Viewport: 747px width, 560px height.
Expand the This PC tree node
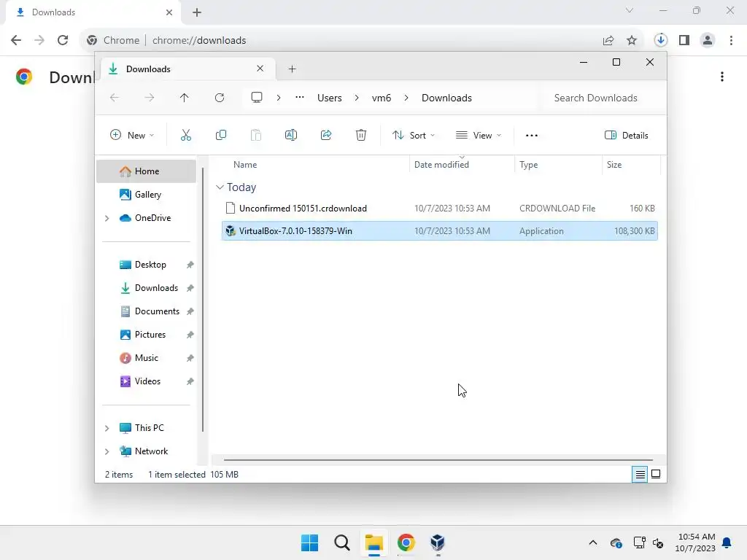pyautogui.click(x=107, y=428)
